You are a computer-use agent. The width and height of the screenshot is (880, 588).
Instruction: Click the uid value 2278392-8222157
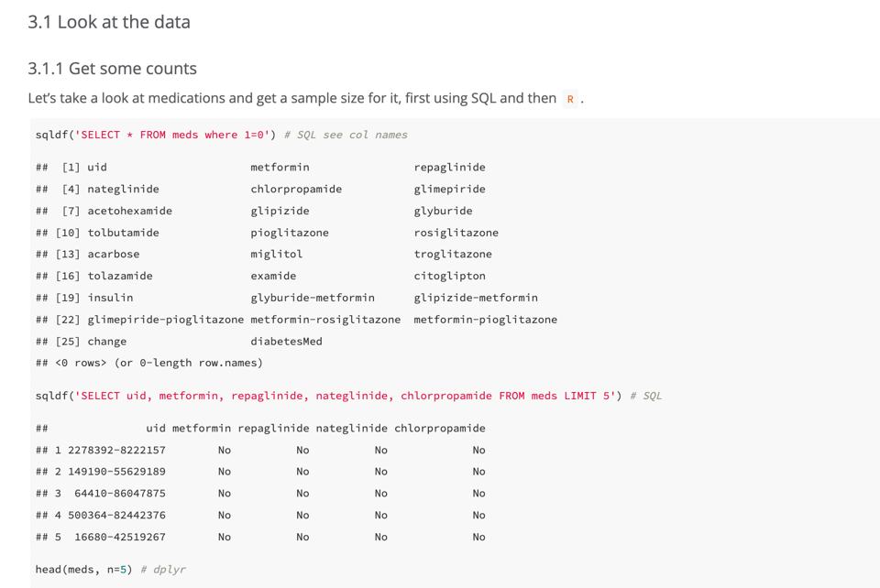pyautogui.click(x=116, y=450)
